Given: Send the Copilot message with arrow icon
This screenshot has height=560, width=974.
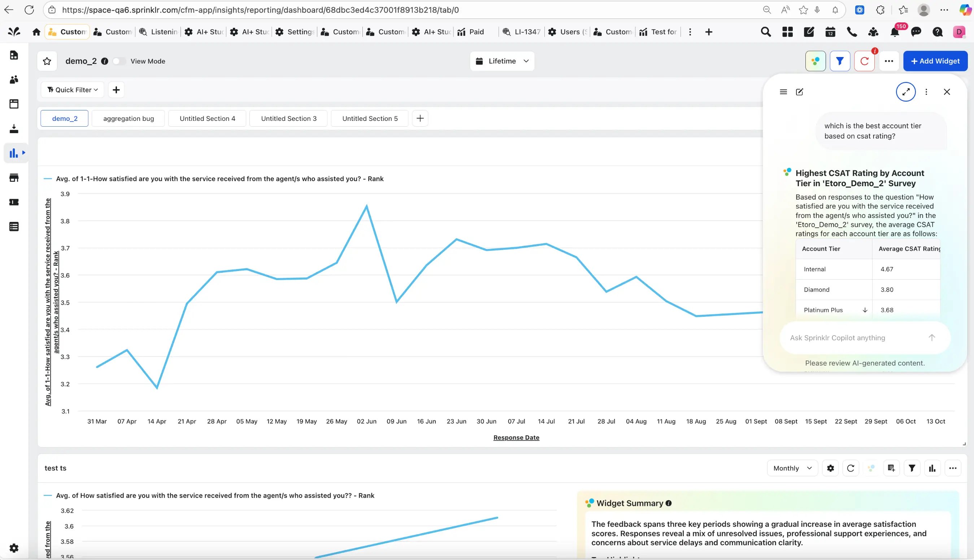Looking at the screenshot, I should pos(932,338).
